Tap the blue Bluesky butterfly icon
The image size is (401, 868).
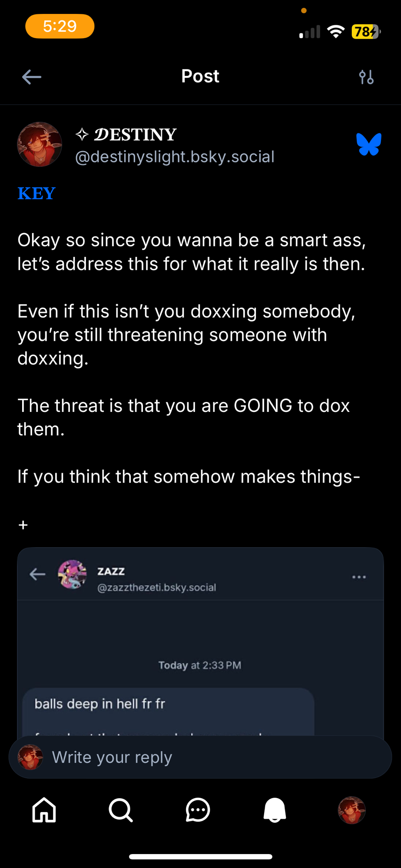point(368,144)
